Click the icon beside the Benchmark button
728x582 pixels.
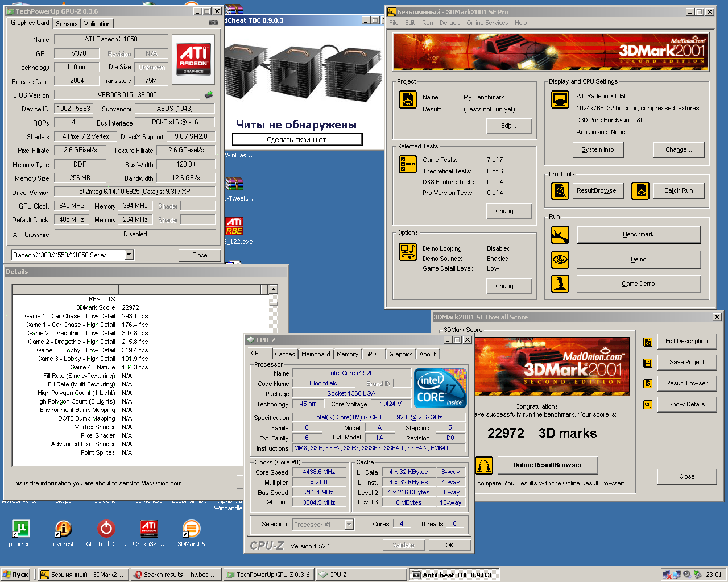pyautogui.click(x=560, y=234)
